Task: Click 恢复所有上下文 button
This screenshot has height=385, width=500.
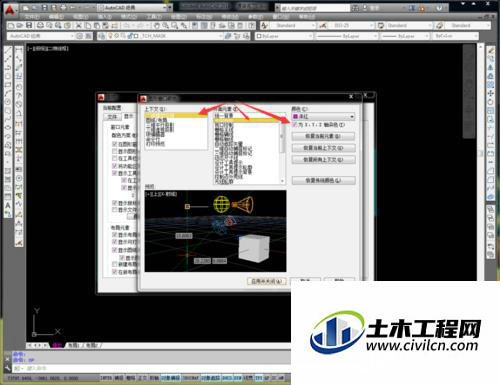Action: (323, 160)
